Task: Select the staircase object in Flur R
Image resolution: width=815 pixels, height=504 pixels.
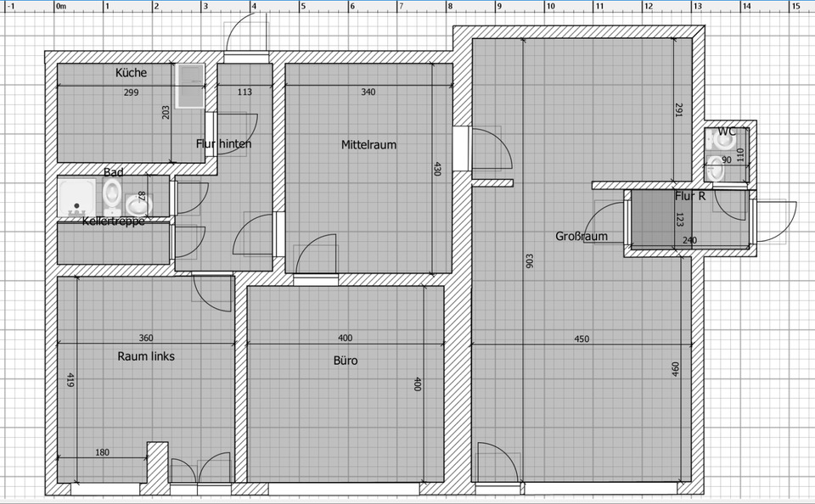Action: [652, 220]
